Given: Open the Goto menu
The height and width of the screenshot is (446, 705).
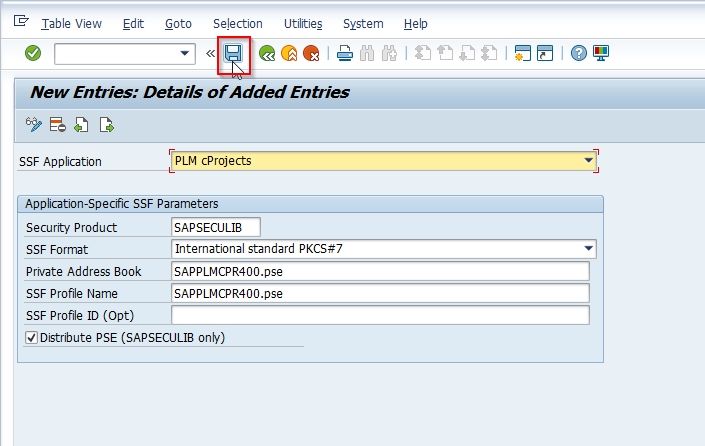Looking at the screenshot, I should (x=178, y=23).
